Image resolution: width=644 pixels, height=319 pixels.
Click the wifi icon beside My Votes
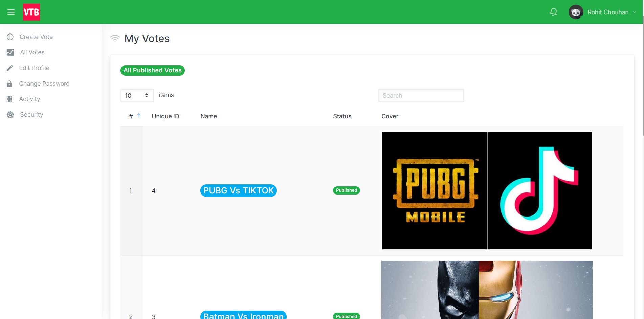click(x=115, y=39)
